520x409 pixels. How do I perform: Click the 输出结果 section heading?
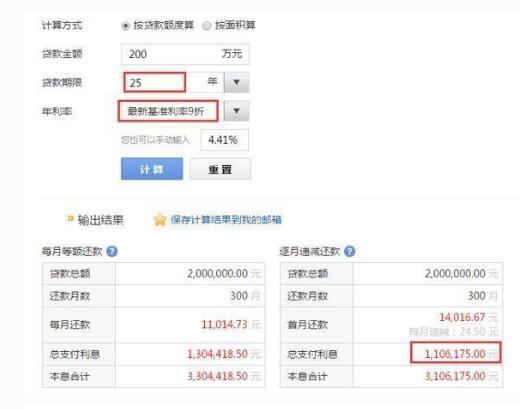coord(101,220)
